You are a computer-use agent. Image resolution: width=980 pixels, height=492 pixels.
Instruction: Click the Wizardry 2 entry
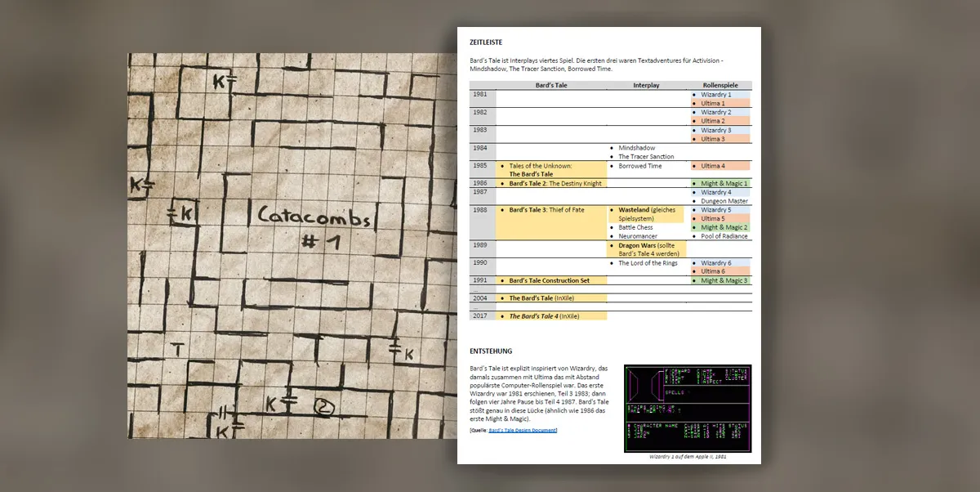[x=716, y=113]
